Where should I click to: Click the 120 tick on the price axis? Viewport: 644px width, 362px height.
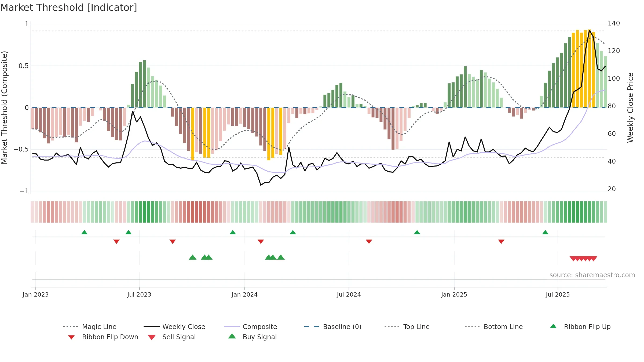tap(614, 51)
